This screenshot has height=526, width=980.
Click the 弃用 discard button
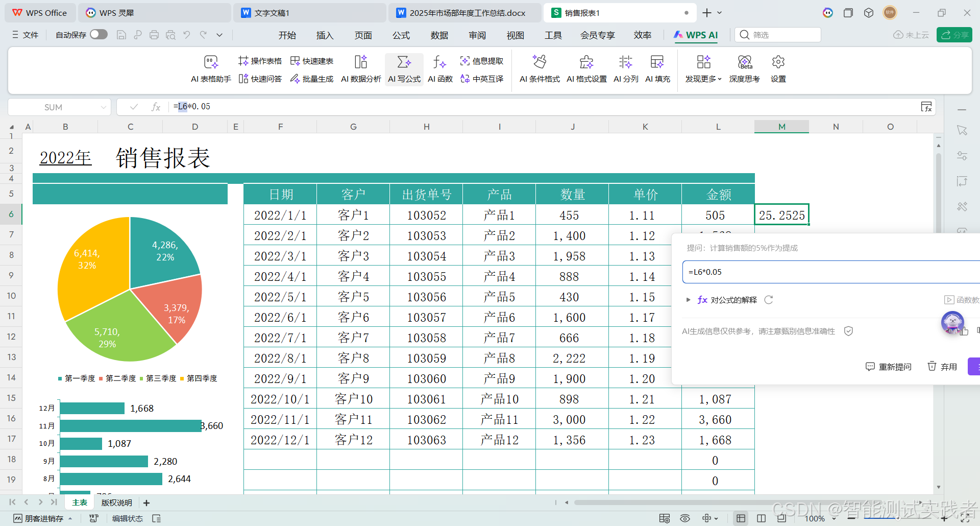click(942, 367)
